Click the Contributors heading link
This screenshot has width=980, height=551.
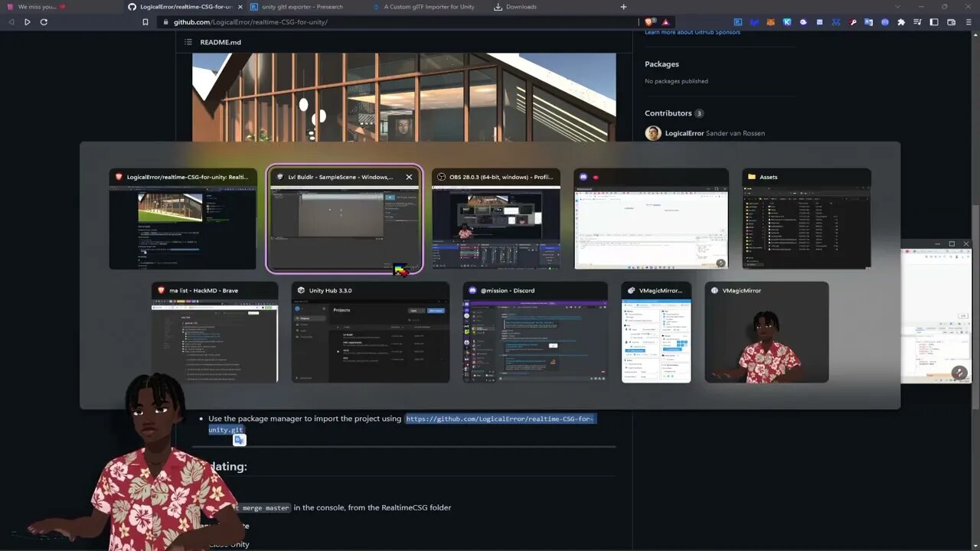pyautogui.click(x=668, y=113)
